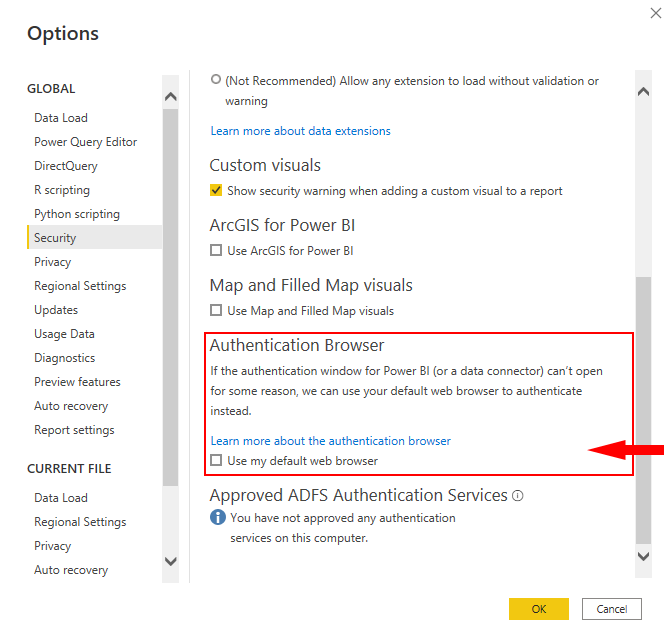Open Current File Auto recovery settings
The height and width of the screenshot is (639, 672).
coord(71,570)
